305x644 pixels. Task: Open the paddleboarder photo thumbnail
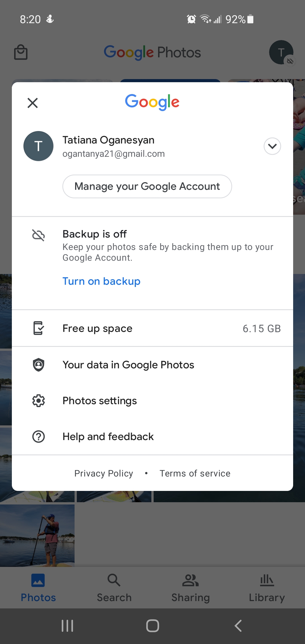37,536
